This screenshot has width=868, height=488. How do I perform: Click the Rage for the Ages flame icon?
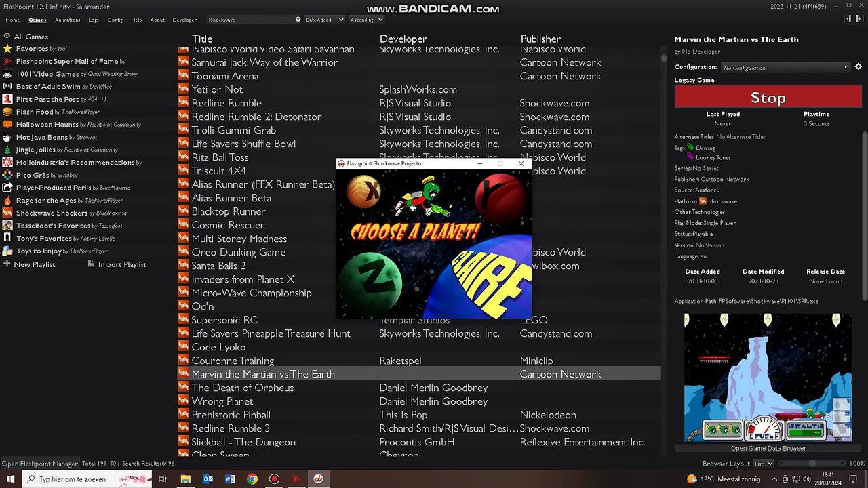click(x=7, y=201)
